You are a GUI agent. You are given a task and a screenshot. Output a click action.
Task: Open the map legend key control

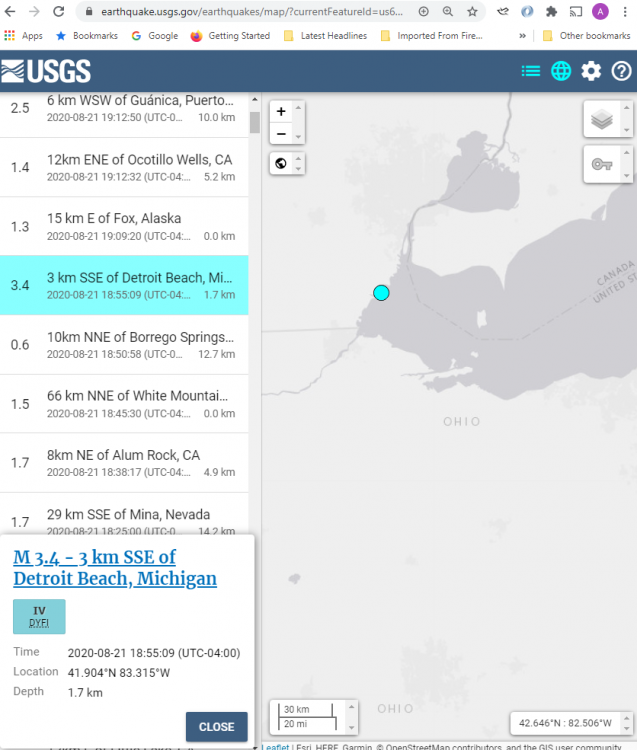tap(601, 164)
